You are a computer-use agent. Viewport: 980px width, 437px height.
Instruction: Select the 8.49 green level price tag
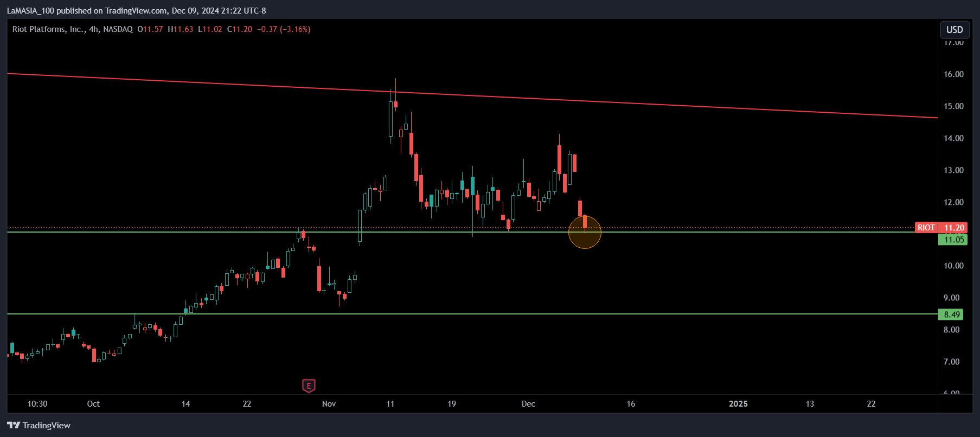(952, 314)
